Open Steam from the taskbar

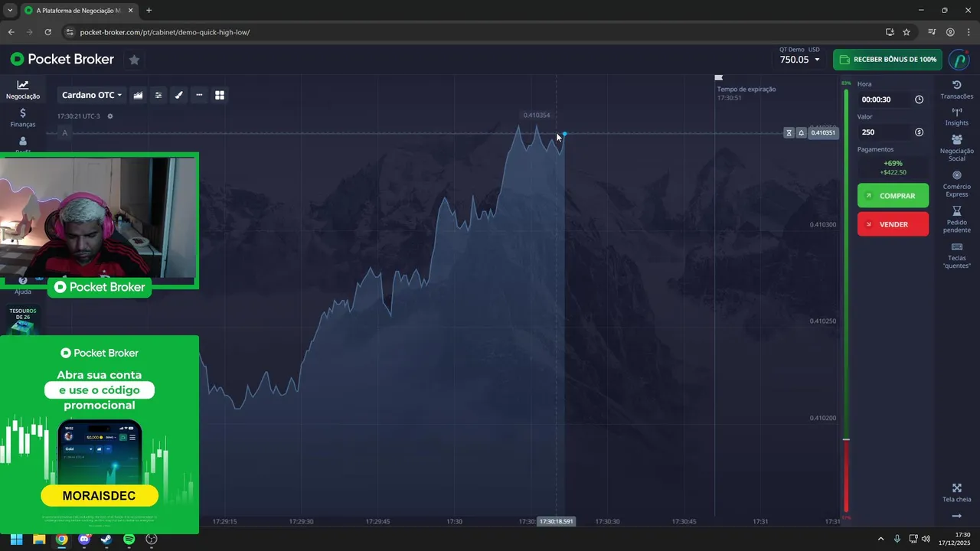(x=106, y=539)
